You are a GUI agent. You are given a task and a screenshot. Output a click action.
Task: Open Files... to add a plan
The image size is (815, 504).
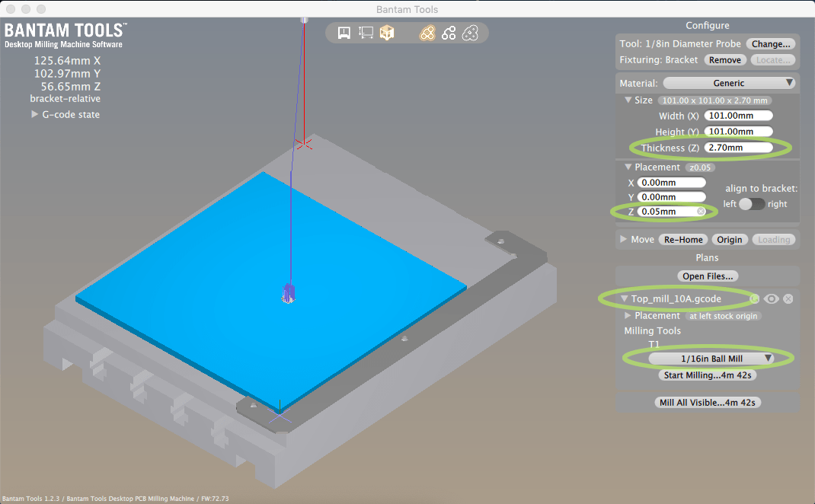point(708,276)
